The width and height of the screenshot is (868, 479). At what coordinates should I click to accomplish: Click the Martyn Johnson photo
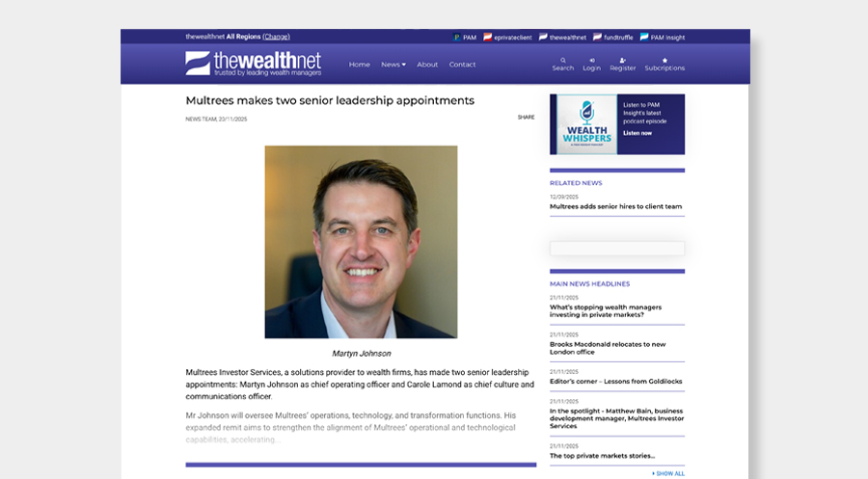(361, 242)
